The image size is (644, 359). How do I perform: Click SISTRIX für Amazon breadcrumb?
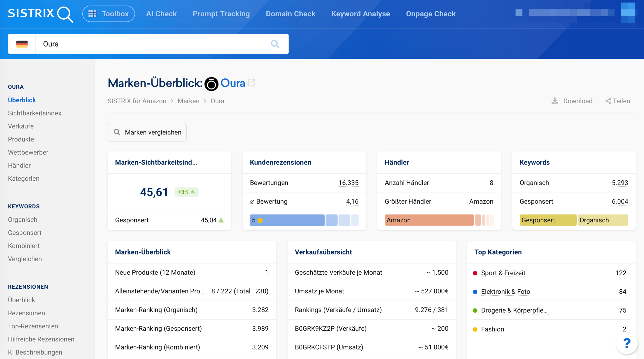[137, 101]
